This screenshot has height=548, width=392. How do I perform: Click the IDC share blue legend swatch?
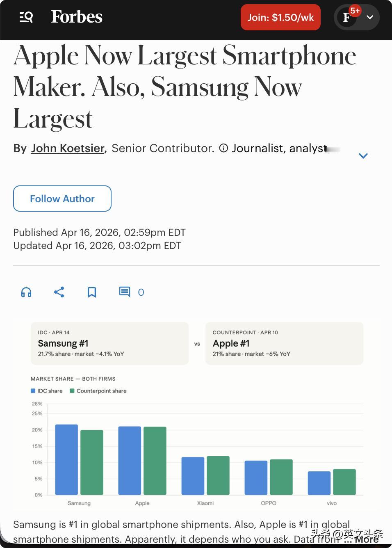(x=33, y=391)
